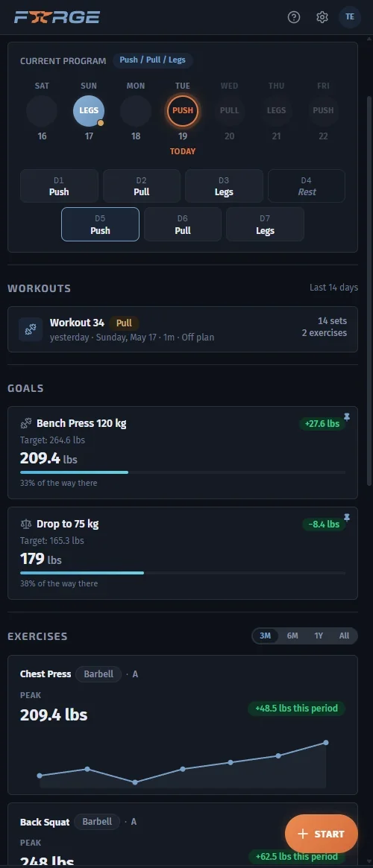
Task: Open the Push / Pull / Legs program tag
Action: pyautogui.click(x=152, y=60)
